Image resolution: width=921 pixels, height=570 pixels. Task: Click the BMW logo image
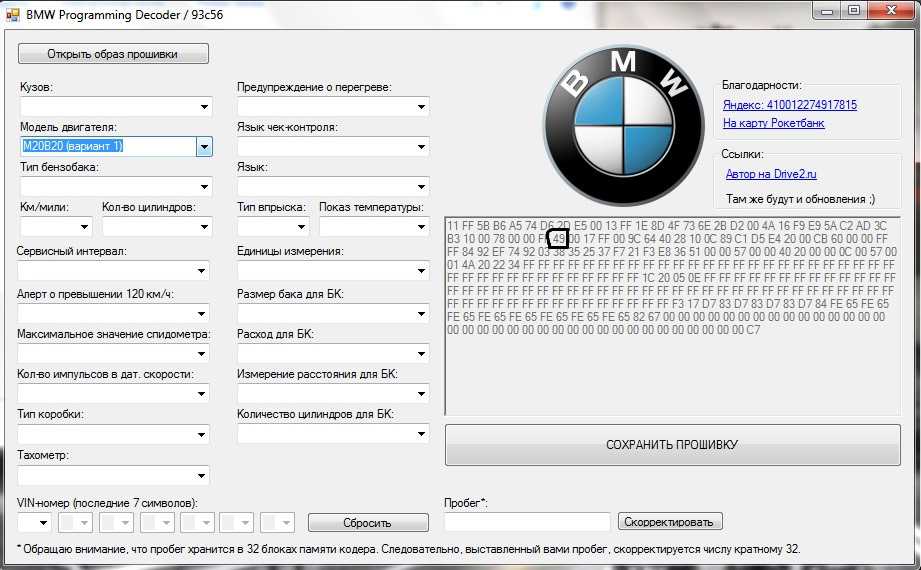click(x=623, y=126)
